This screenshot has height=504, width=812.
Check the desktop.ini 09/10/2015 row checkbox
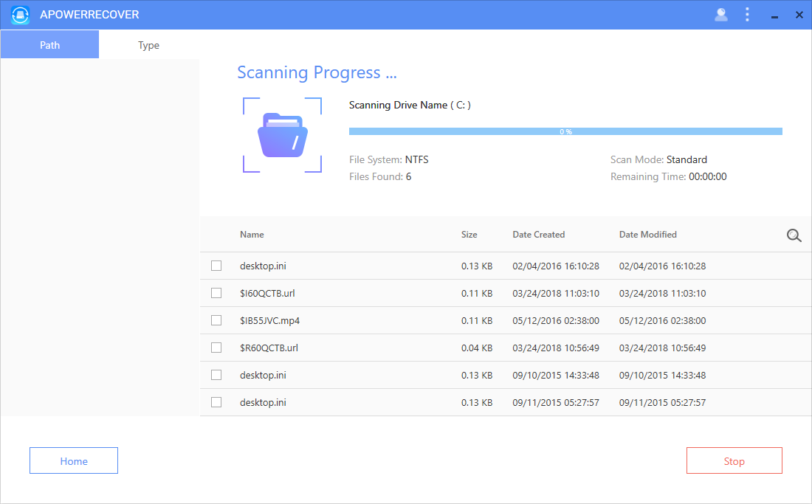click(216, 375)
